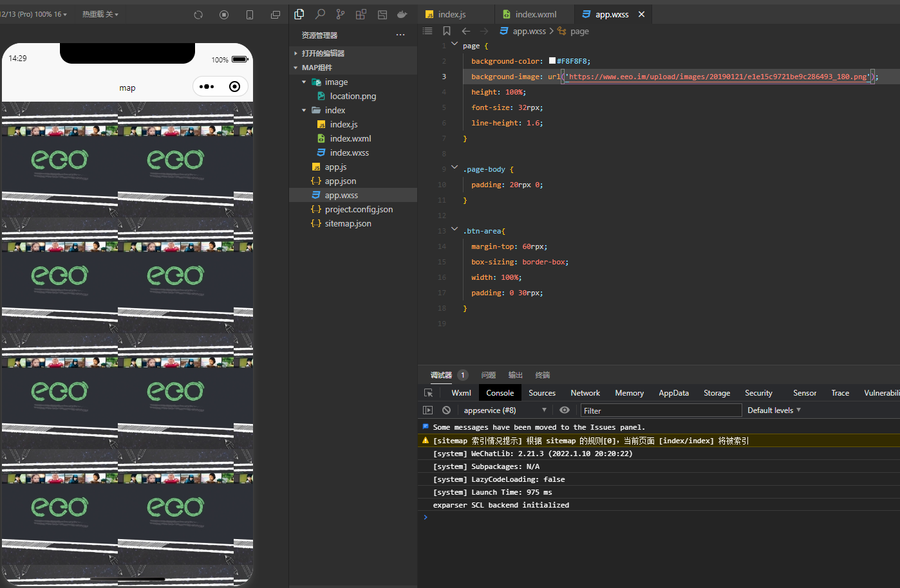This screenshot has width=900, height=588.
Task: Open the Security devtools tab
Action: [758, 393]
